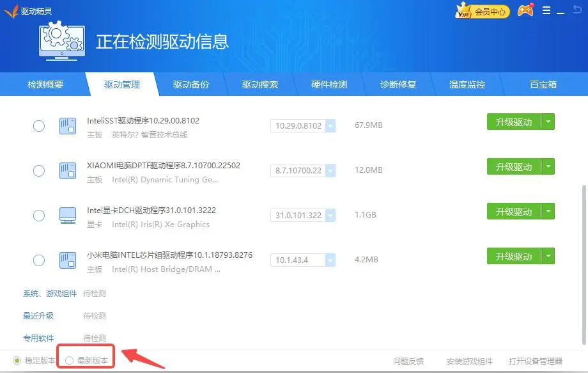Choose the 最新版本 radio option
Image resolution: width=588 pixels, height=373 pixels.
coord(69,361)
